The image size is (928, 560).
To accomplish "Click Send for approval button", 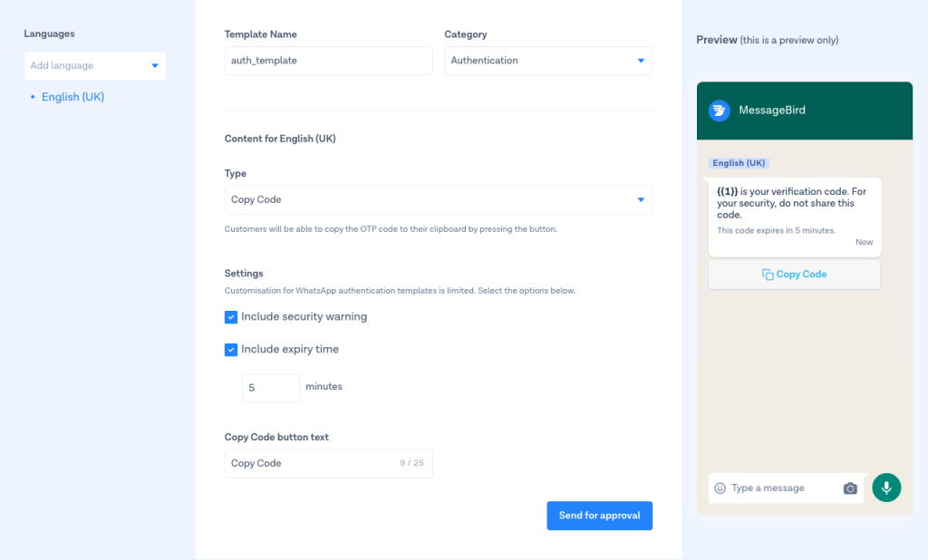I will 599,516.
